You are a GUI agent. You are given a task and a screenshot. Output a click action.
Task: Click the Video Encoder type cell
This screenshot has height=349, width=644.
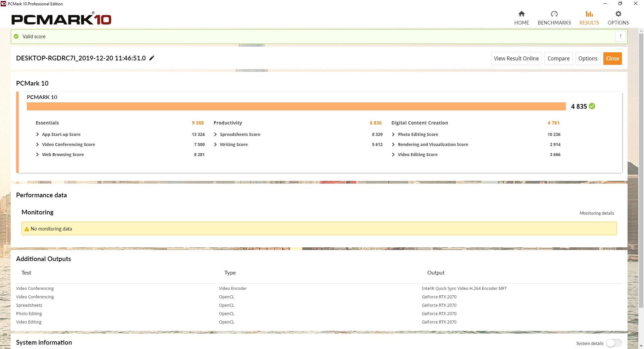pos(233,288)
